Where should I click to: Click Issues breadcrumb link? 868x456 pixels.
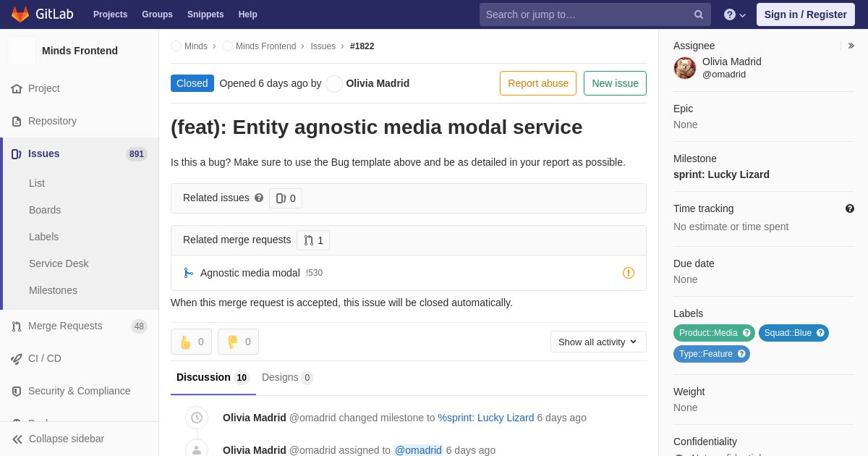pos(323,46)
